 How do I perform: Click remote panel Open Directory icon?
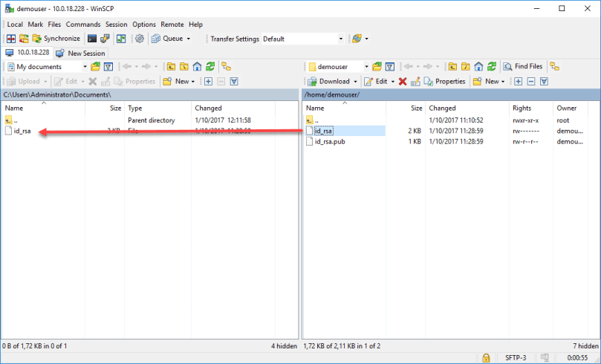[377, 67]
